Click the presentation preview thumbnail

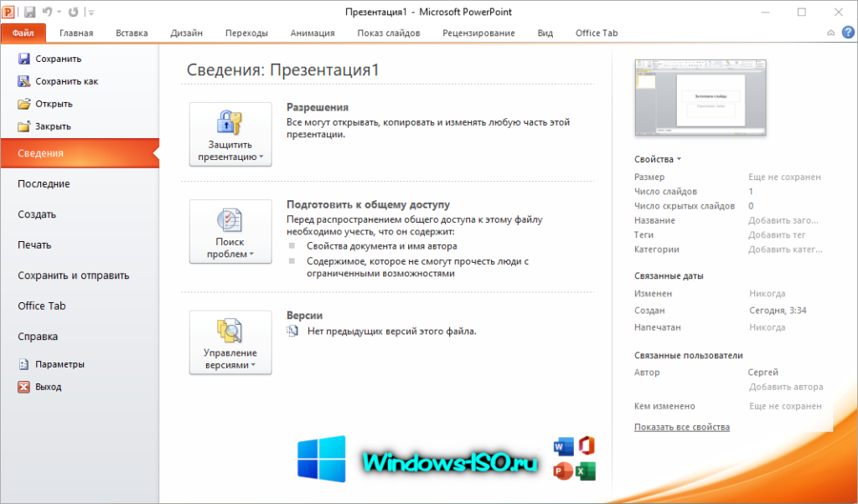(700, 97)
